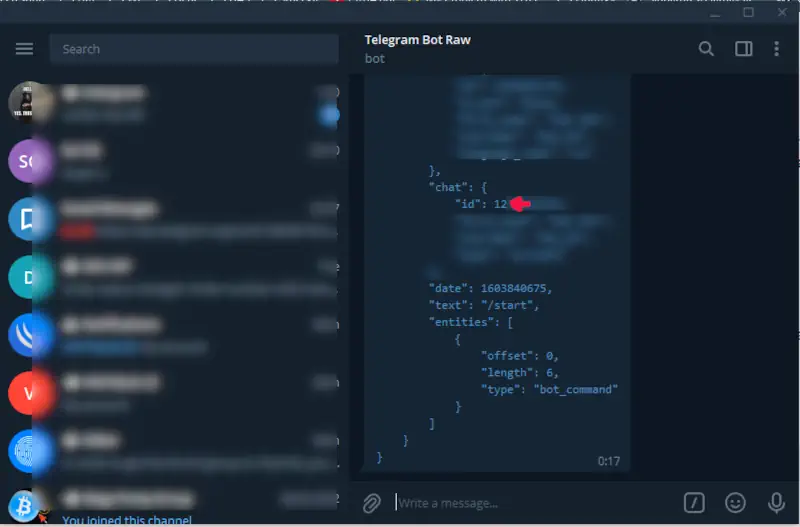
Task: Click the "offset": 0 line
Action: point(519,356)
